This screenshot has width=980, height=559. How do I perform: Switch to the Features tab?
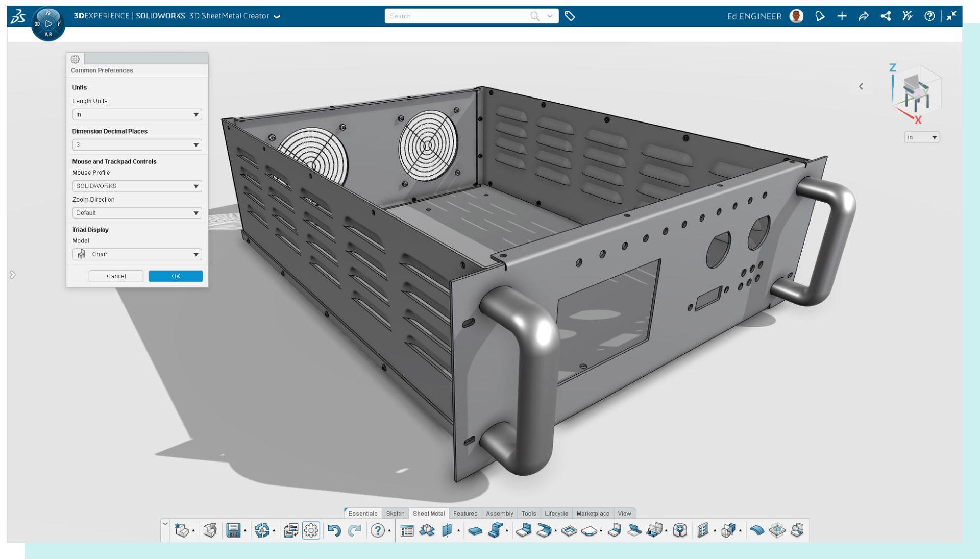(465, 514)
